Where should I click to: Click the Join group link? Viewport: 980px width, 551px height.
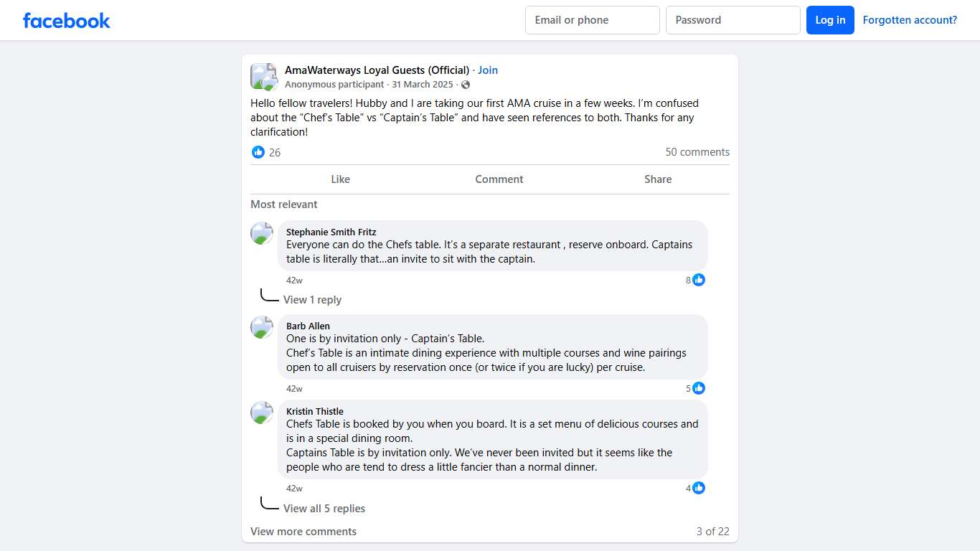point(488,70)
